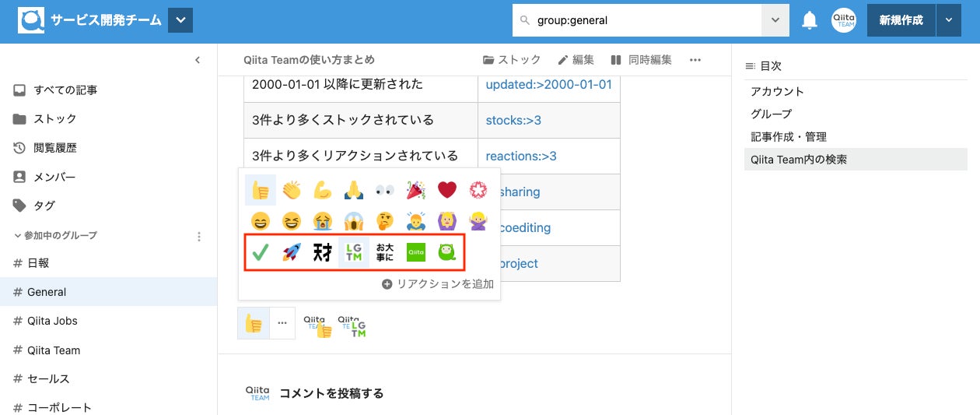Pick the green Qiitan mascot reaction
Image resolution: width=980 pixels, height=415 pixels.
(446, 252)
